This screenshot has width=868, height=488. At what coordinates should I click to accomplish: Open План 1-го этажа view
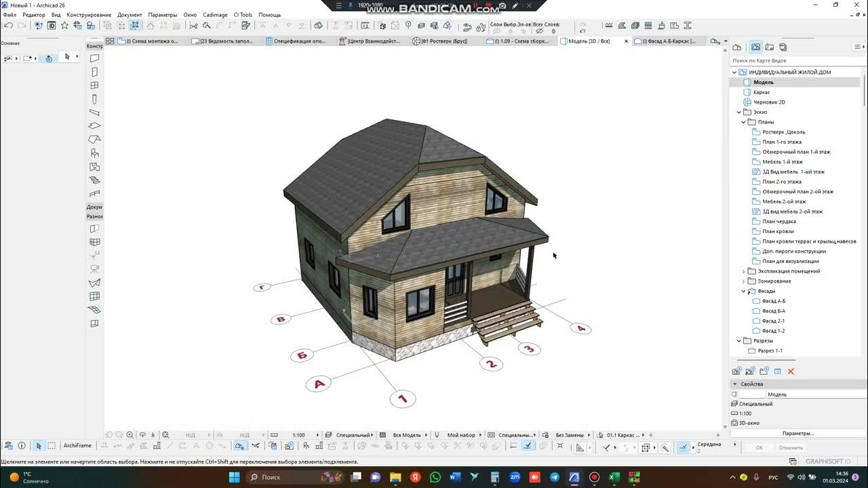pos(782,142)
